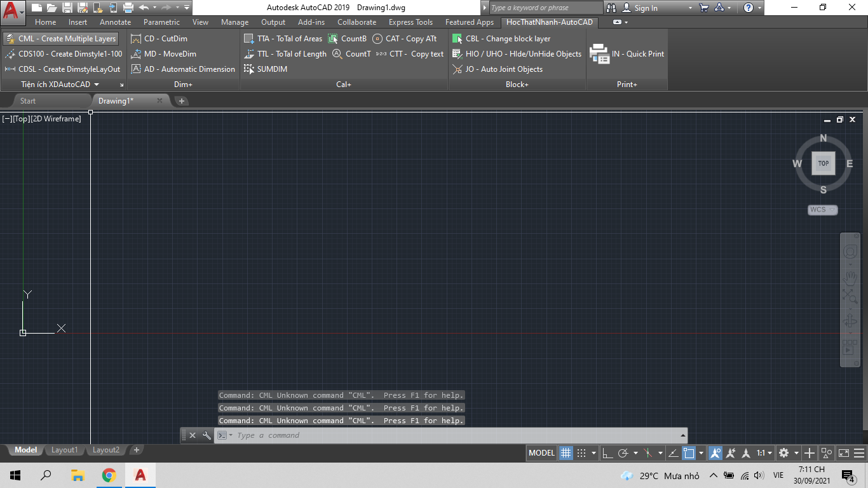Open the Express Tools ribbon tab

[x=410, y=22]
